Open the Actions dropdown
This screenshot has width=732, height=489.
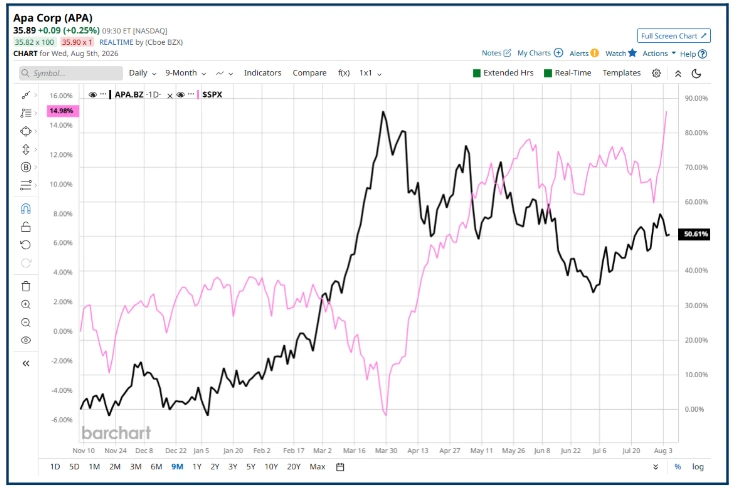[659, 53]
